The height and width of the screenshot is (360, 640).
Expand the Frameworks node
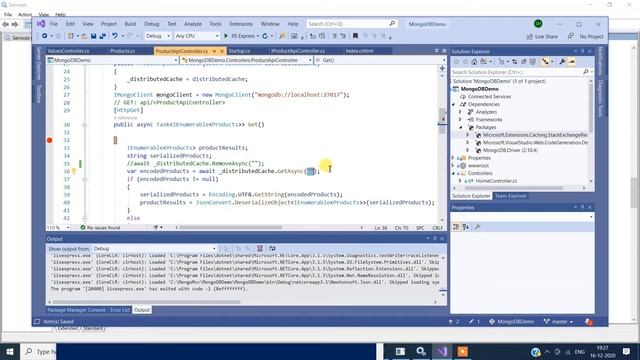460,120
